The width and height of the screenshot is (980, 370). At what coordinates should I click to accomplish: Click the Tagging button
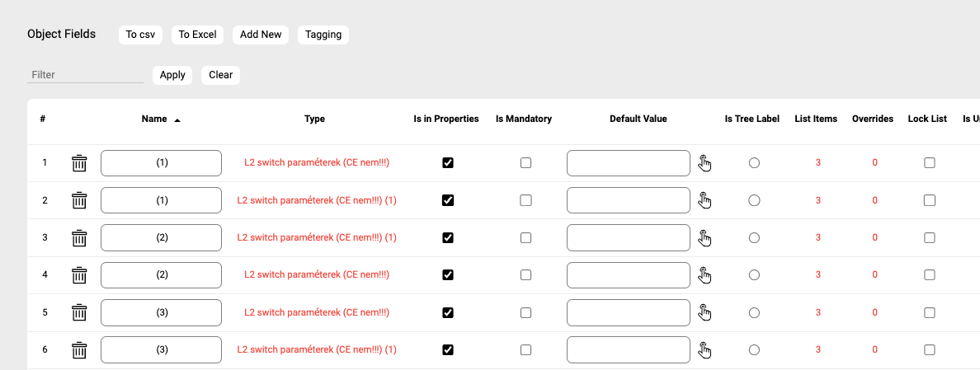tap(323, 35)
